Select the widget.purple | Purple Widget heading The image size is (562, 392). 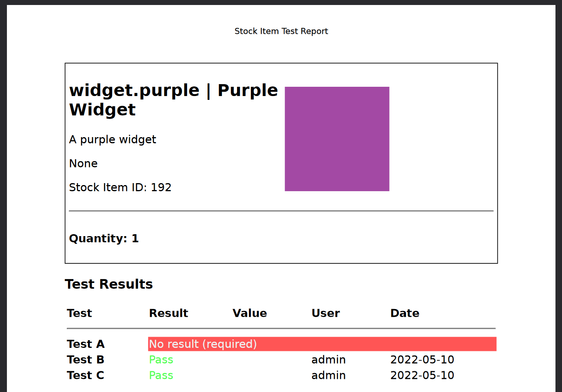[x=173, y=100]
